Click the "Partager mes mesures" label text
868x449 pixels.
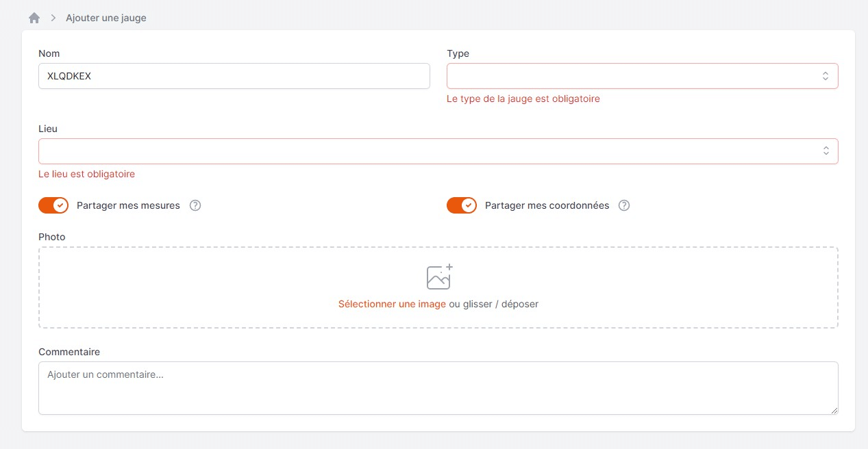pyautogui.click(x=128, y=205)
